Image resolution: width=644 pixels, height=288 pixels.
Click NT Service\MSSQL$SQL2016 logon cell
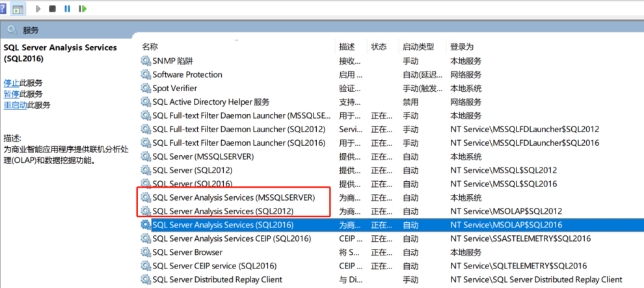coord(503,184)
